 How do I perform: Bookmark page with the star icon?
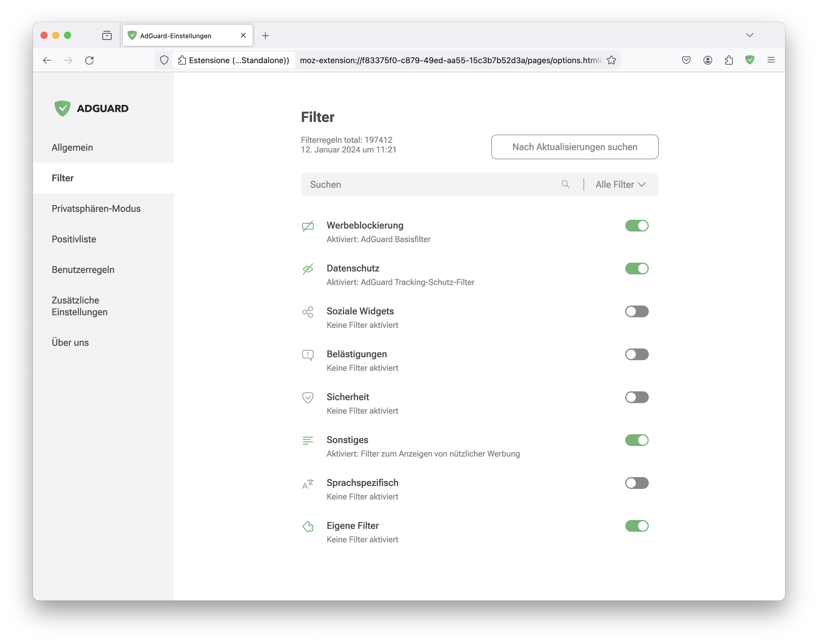coord(611,60)
